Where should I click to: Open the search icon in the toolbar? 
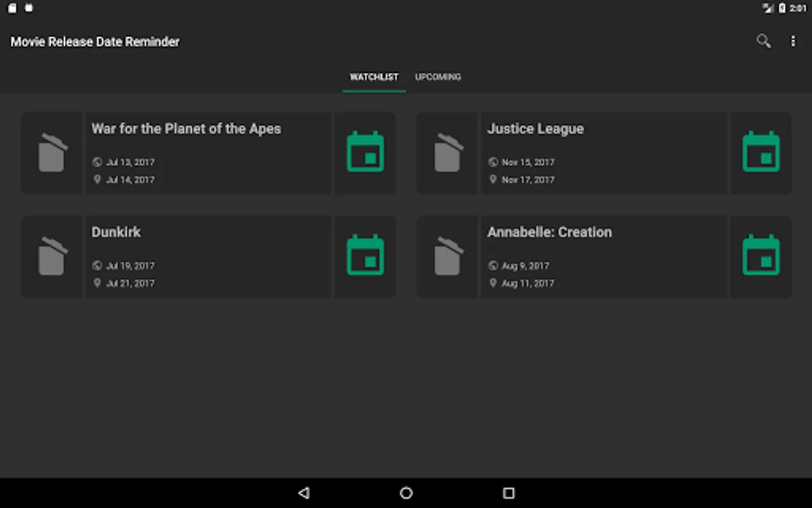pyautogui.click(x=764, y=41)
